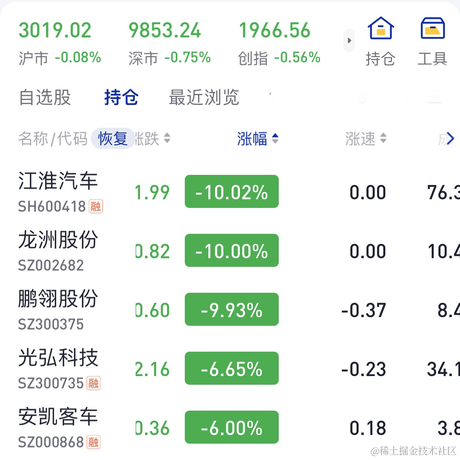
Task: Click the 名称/代码 column header
Action: coord(53,138)
